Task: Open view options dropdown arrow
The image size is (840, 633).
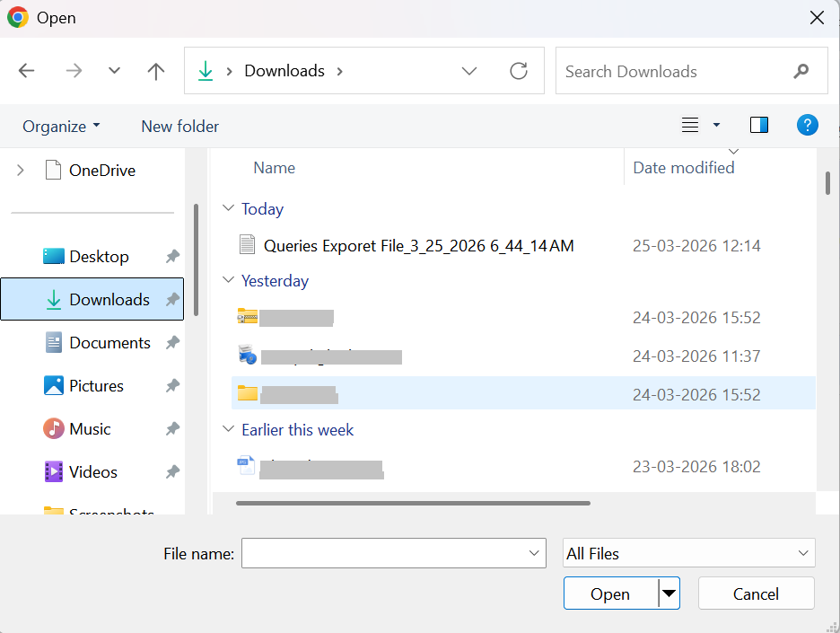Action: [x=716, y=125]
